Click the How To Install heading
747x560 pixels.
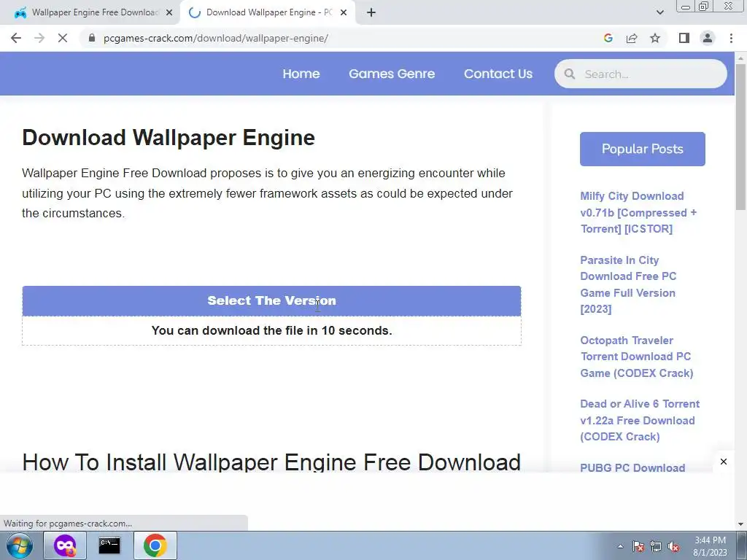click(271, 462)
